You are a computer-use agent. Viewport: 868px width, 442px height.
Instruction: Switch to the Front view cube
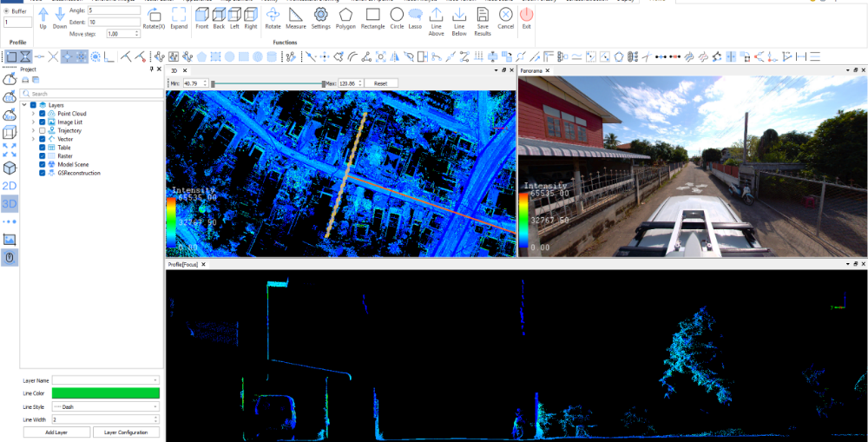point(201,18)
